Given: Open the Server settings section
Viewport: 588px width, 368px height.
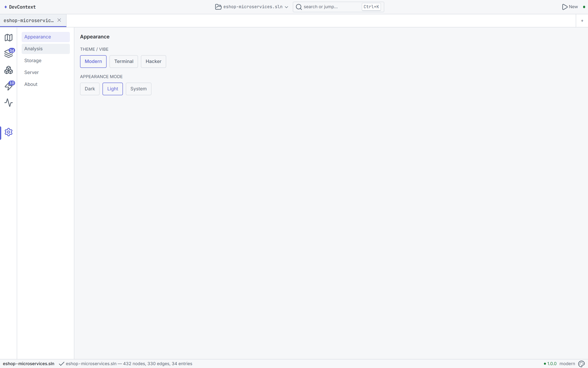Looking at the screenshot, I should [46, 73].
